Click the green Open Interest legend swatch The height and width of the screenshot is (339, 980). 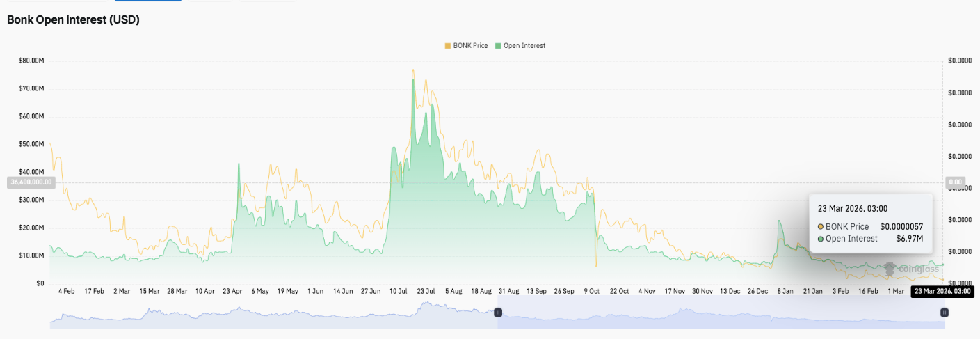[498, 46]
